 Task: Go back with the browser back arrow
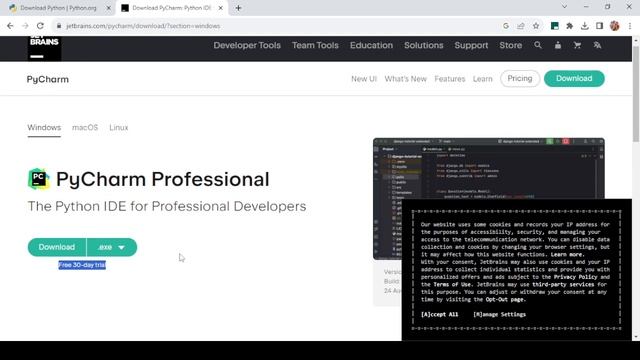click(x=10, y=26)
